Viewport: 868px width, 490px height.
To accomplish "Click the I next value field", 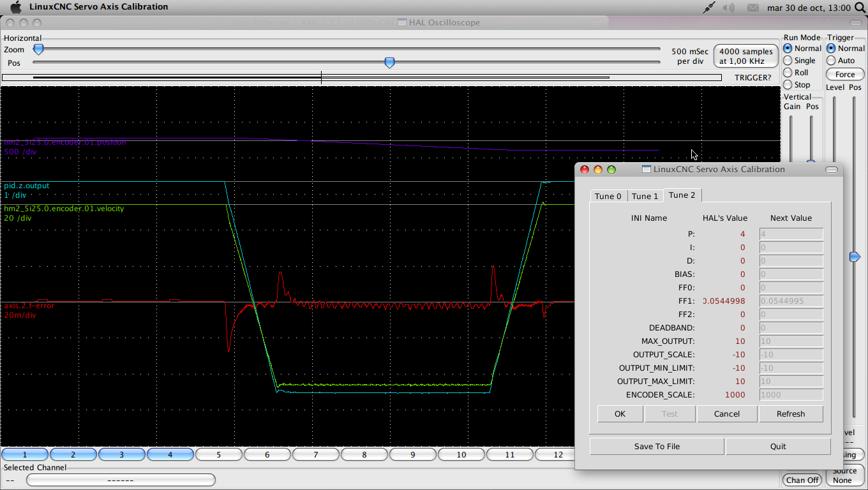I will pyautogui.click(x=791, y=248).
